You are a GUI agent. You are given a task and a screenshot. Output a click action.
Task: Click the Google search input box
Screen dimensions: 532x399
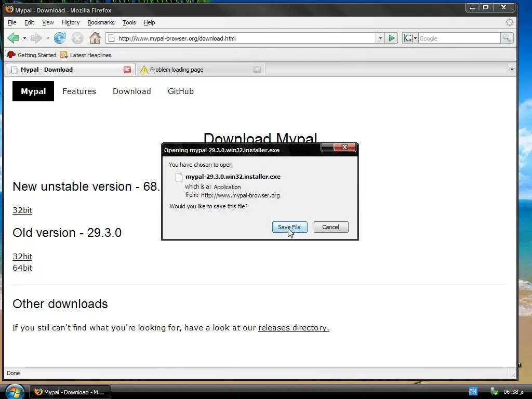(x=459, y=38)
